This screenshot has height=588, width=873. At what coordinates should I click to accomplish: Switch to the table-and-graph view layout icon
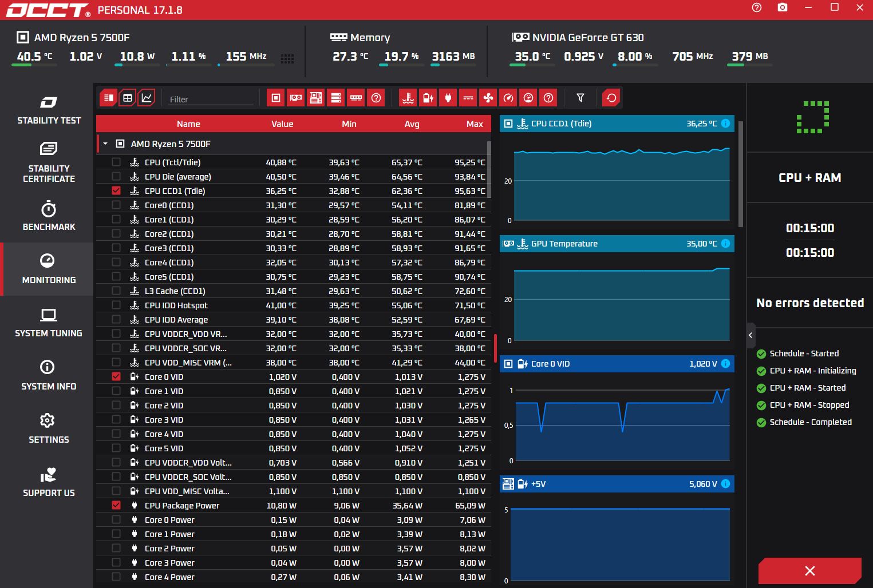click(x=108, y=98)
